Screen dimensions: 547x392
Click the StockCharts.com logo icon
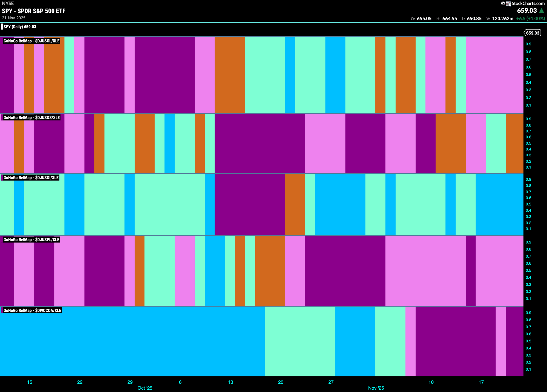pos(508,4)
